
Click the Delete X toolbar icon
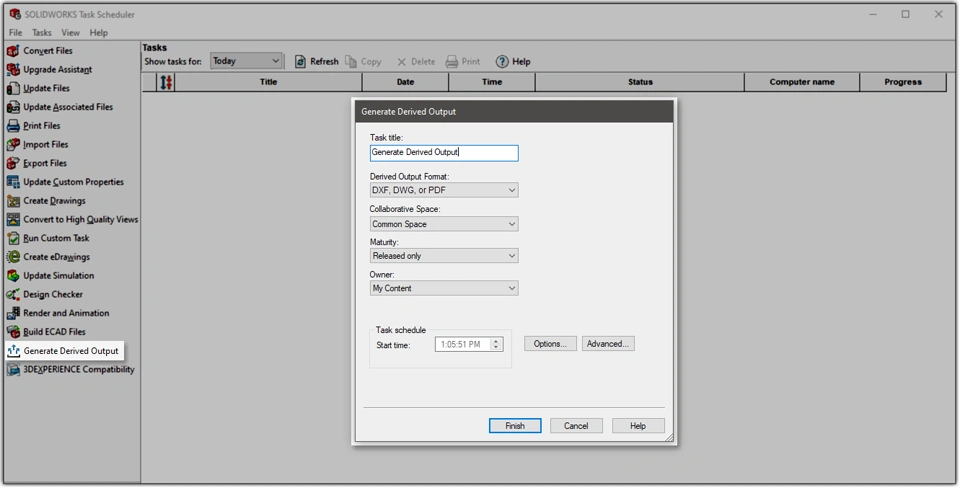pyautogui.click(x=402, y=62)
